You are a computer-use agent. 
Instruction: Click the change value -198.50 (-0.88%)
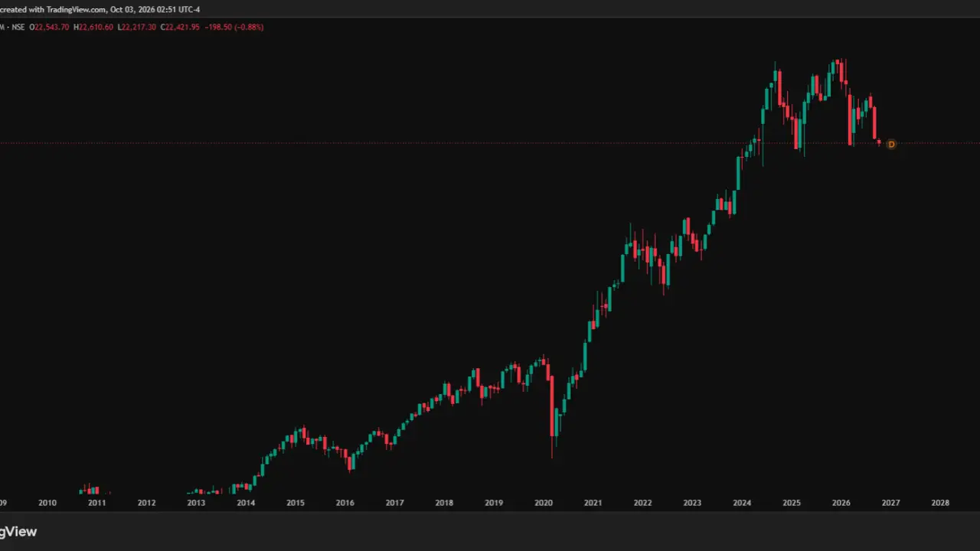point(234,27)
